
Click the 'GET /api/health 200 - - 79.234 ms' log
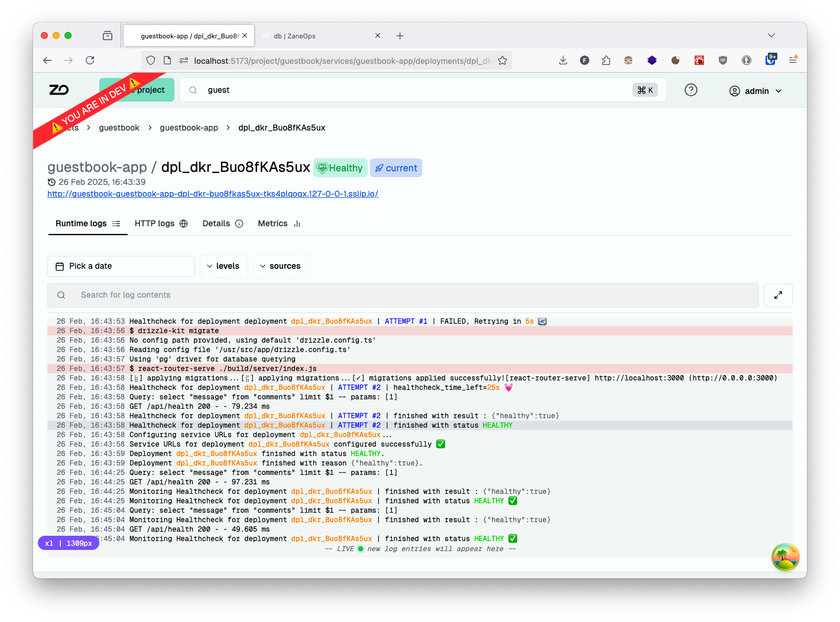pos(420,406)
